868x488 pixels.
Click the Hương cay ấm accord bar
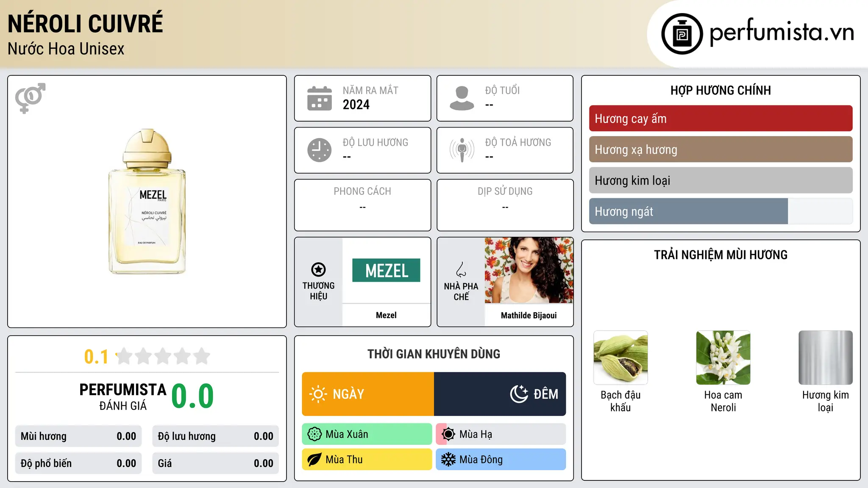(x=721, y=119)
